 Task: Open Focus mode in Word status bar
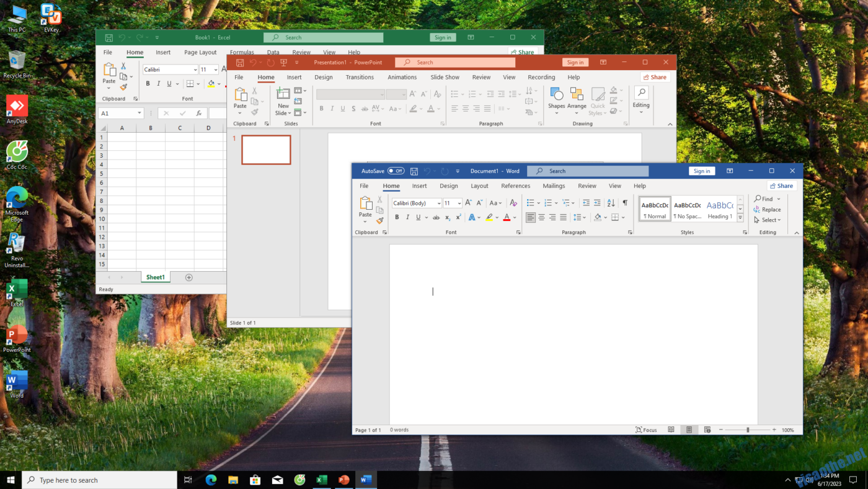tap(646, 430)
